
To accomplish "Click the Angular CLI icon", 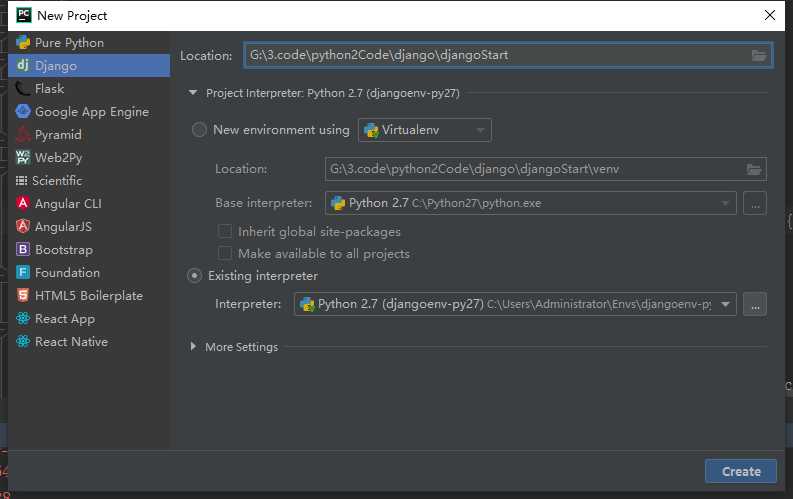I will point(23,203).
